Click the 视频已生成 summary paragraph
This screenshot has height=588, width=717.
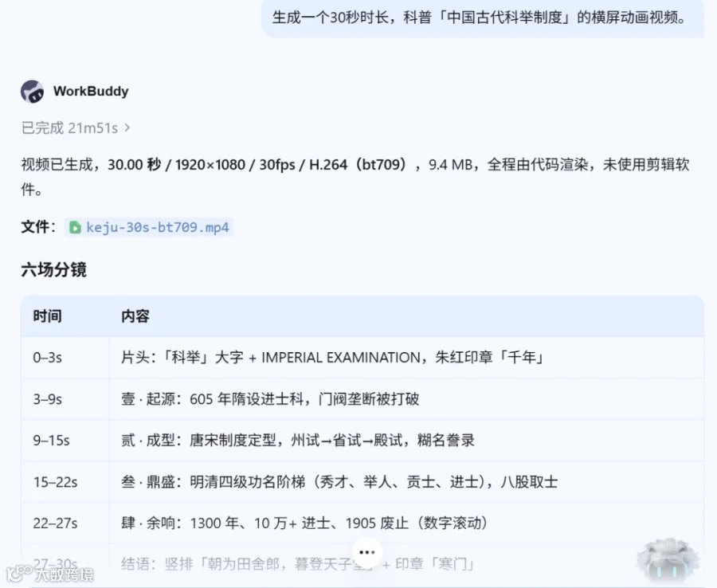click(355, 177)
